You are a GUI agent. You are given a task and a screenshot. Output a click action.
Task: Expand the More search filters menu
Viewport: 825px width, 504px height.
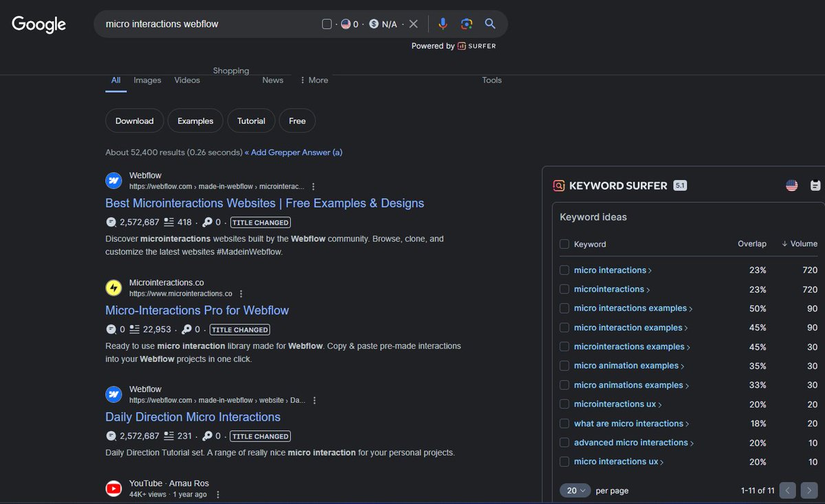click(314, 80)
